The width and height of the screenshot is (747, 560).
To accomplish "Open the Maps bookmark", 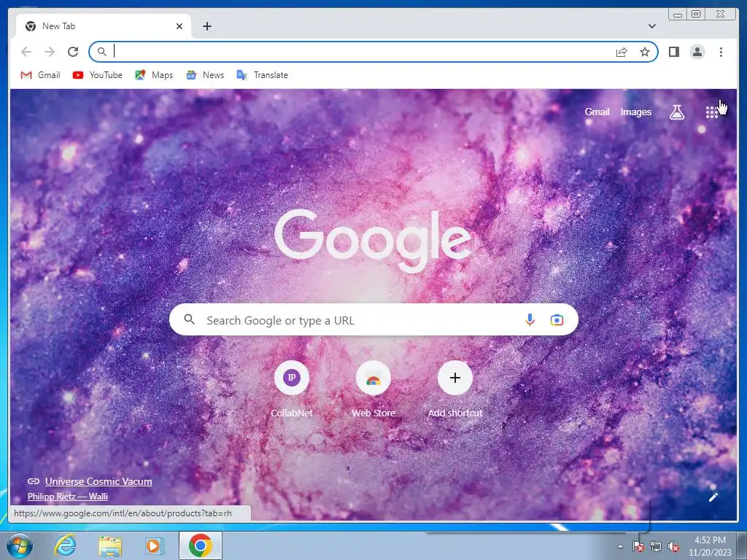I will [154, 75].
